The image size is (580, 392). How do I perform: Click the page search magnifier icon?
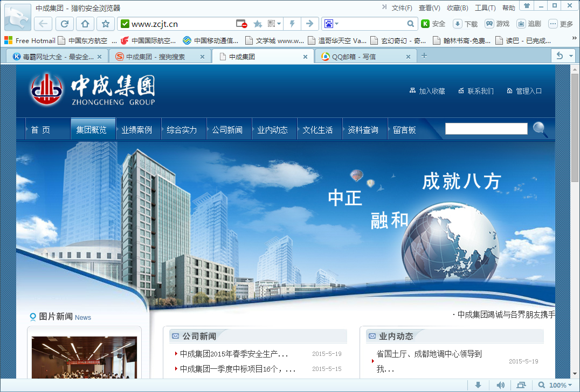coord(540,129)
